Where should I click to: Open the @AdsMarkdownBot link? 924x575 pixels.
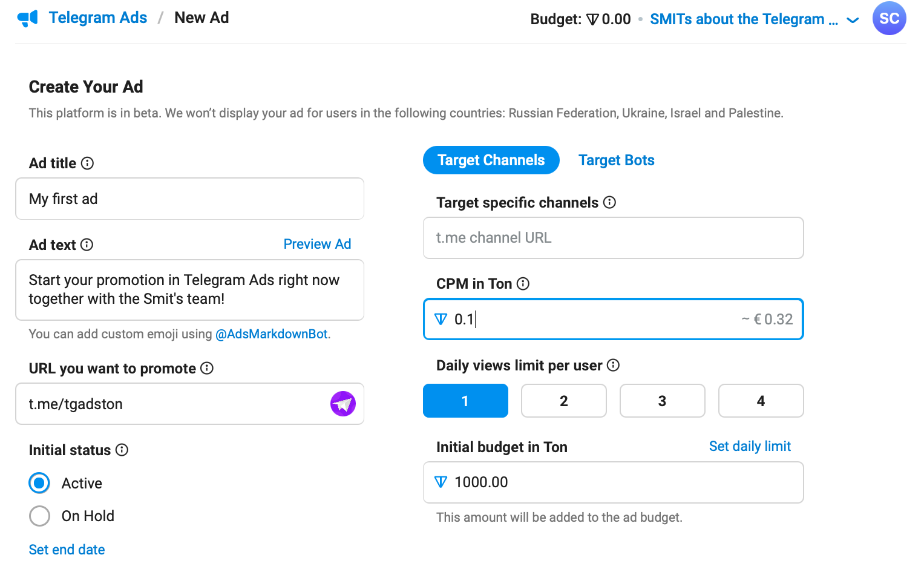(272, 334)
